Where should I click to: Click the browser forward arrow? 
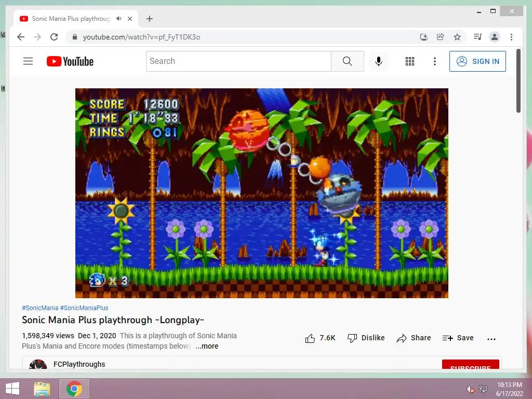pyautogui.click(x=37, y=37)
